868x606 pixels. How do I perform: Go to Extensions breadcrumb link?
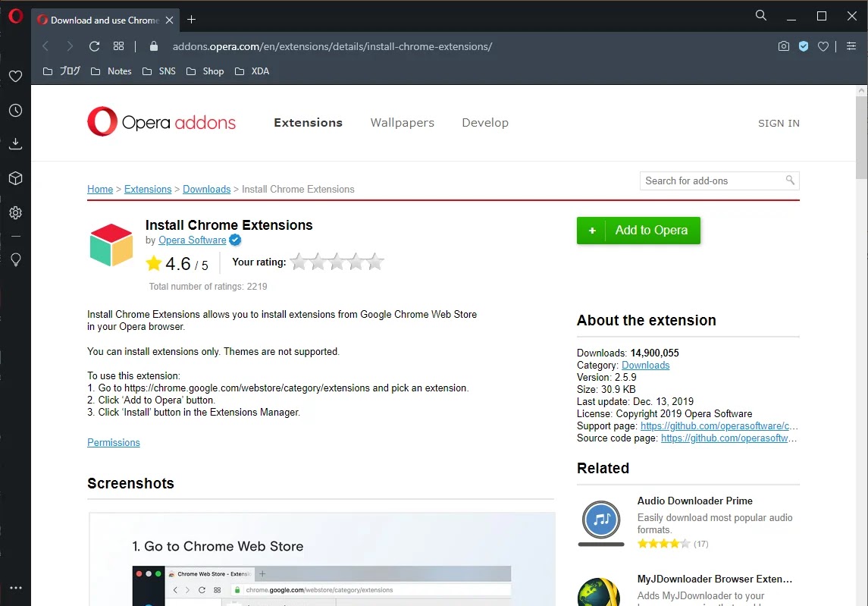(x=148, y=189)
